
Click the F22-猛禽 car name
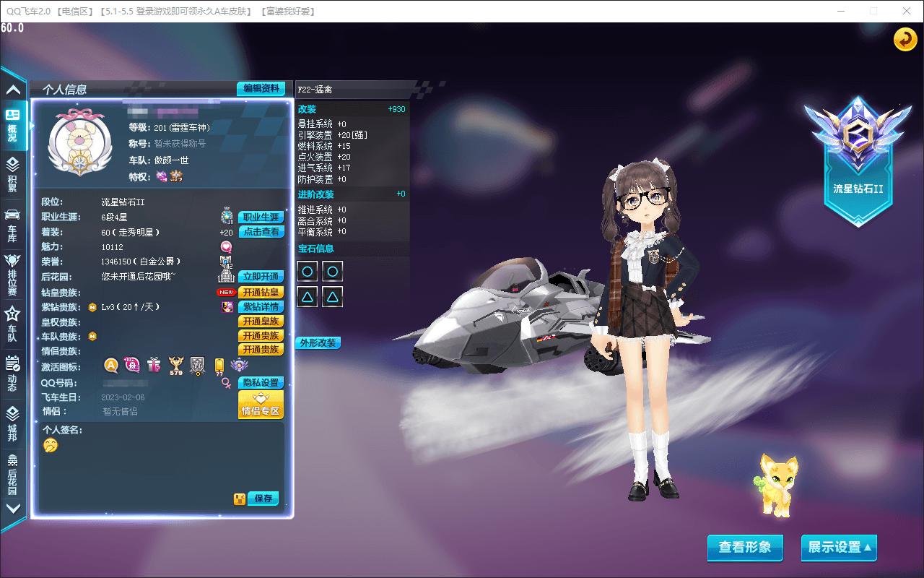pos(315,90)
